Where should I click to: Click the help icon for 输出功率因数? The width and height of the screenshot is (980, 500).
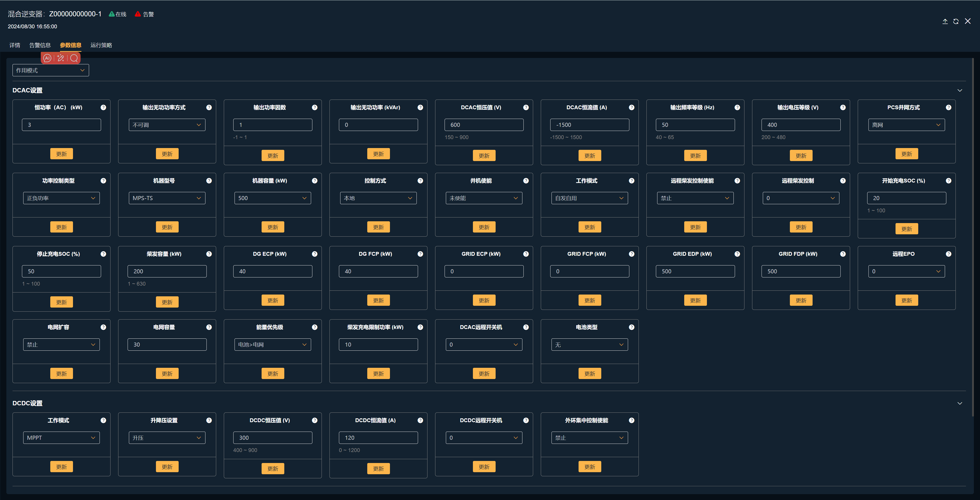tap(315, 108)
